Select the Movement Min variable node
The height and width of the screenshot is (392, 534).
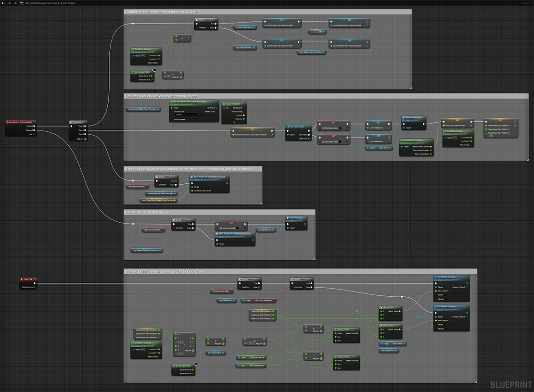coord(251,357)
